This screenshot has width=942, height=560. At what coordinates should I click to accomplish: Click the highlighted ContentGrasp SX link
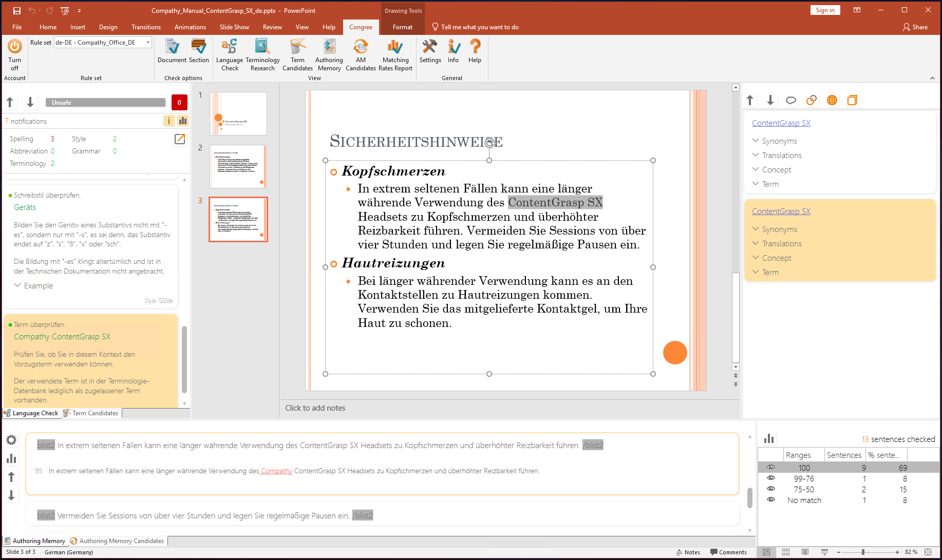[781, 211]
